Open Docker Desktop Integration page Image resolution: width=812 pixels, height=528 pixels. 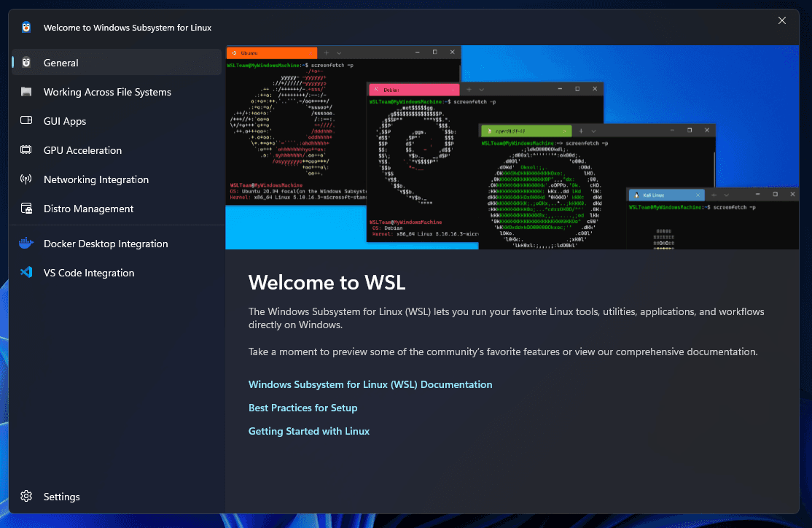(117, 244)
